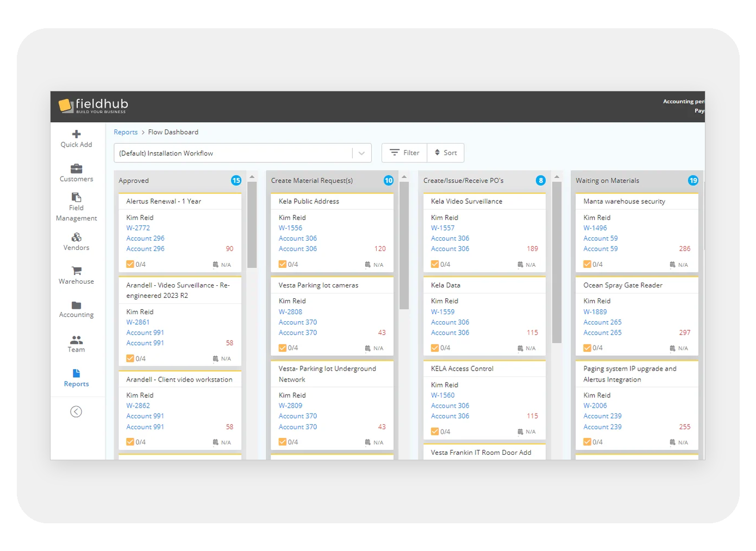Viewport: 756px width, 551px height.
Task: Open the Arandell Video Surveillance Re-engineered card title
Action: 178,290
